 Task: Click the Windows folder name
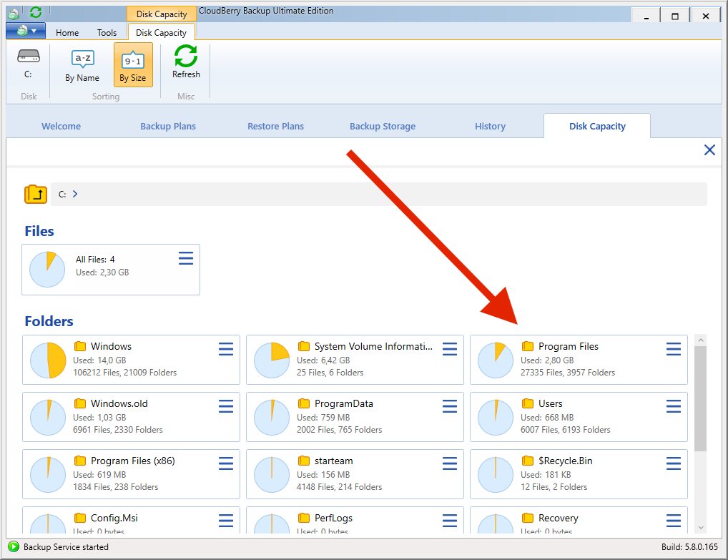[x=111, y=346]
